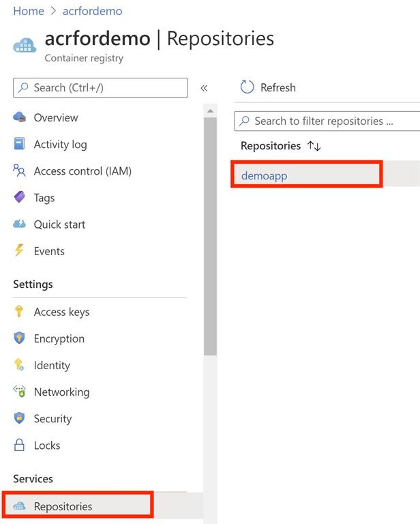Click the Activity log book icon
Image resolution: width=420 pixels, height=524 pixels.
[x=19, y=144]
